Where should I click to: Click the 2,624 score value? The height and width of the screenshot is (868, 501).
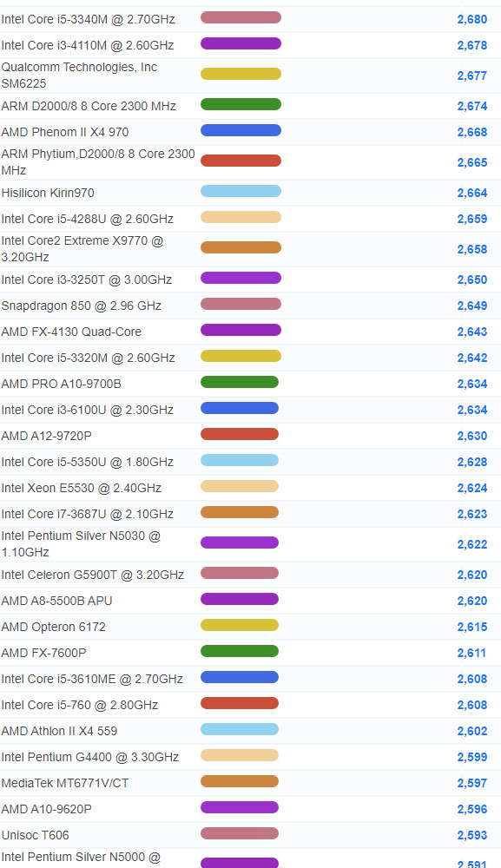point(472,488)
